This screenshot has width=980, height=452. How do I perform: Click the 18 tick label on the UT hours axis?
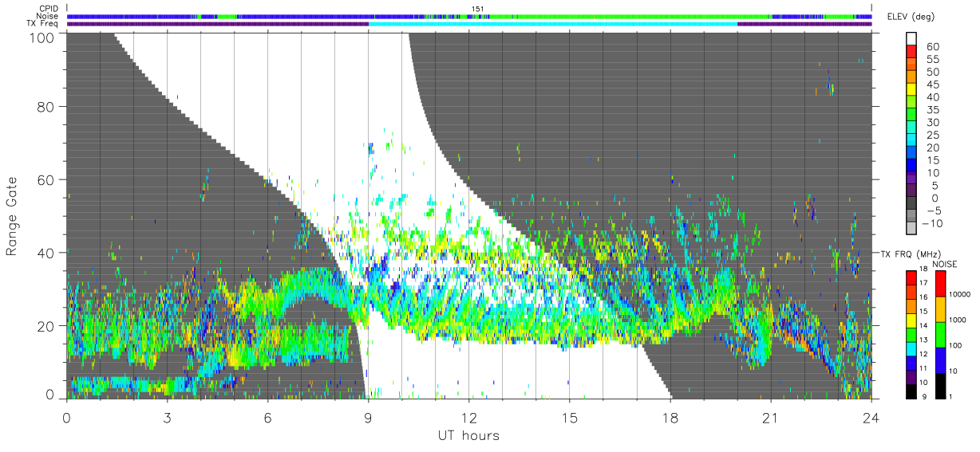click(x=670, y=418)
